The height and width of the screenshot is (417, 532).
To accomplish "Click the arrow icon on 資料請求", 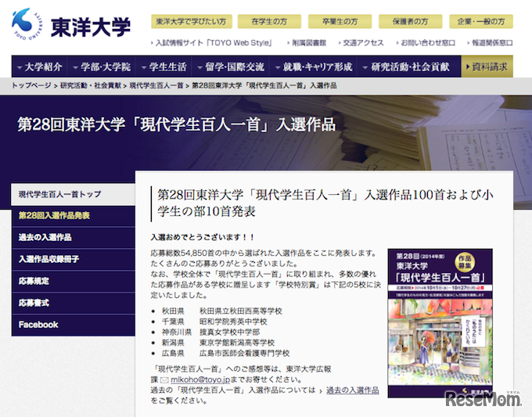I will pos(468,67).
